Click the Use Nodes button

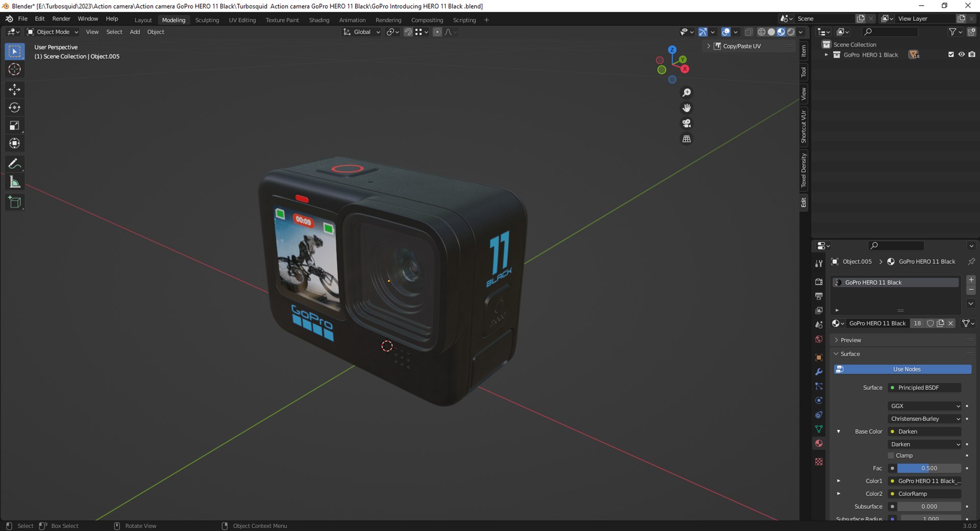(x=902, y=369)
